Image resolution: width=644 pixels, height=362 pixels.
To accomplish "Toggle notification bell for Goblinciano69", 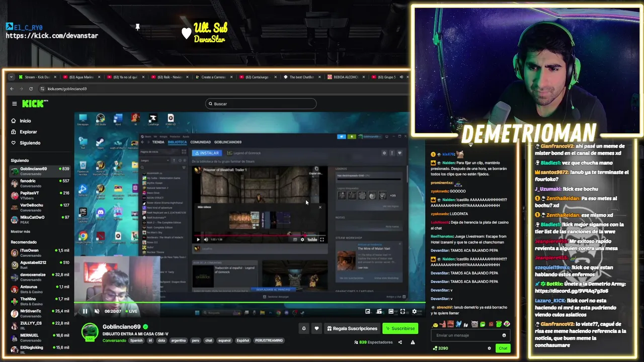I will click(x=303, y=328).
